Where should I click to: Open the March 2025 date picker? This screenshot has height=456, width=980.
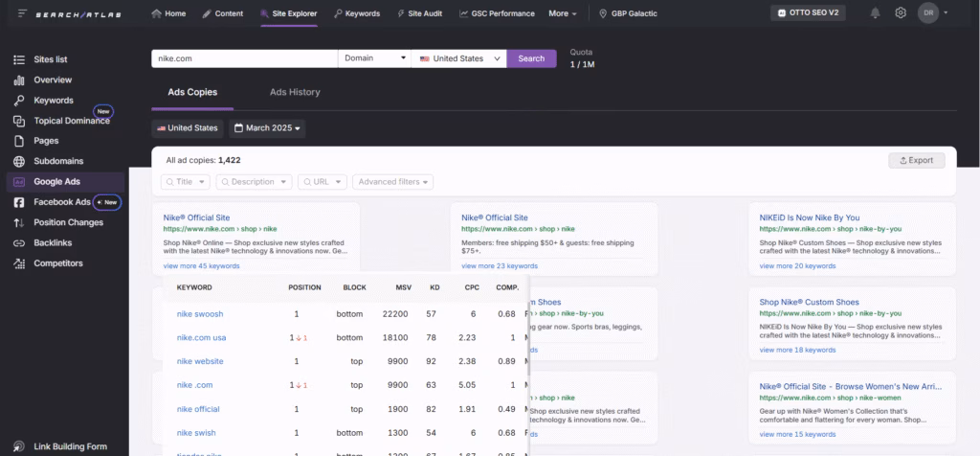coord(266,128)
